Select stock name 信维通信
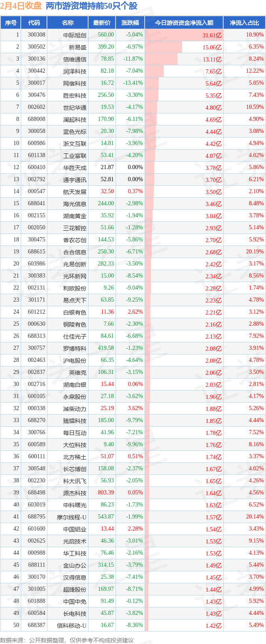This screenshot has width=266, height=644. click(x=75, y=59)
